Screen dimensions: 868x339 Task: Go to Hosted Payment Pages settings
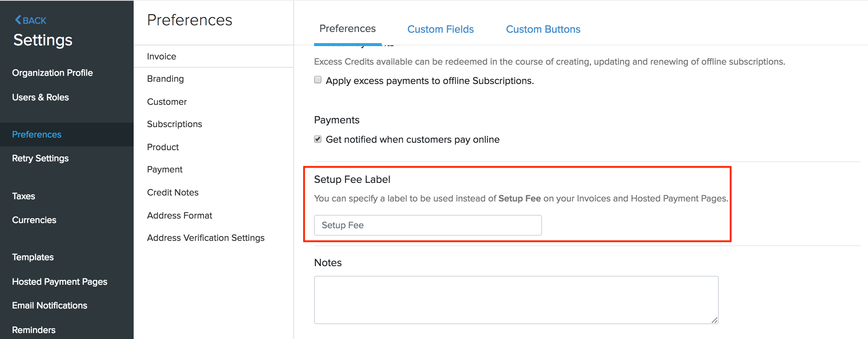tap(59, 281)
